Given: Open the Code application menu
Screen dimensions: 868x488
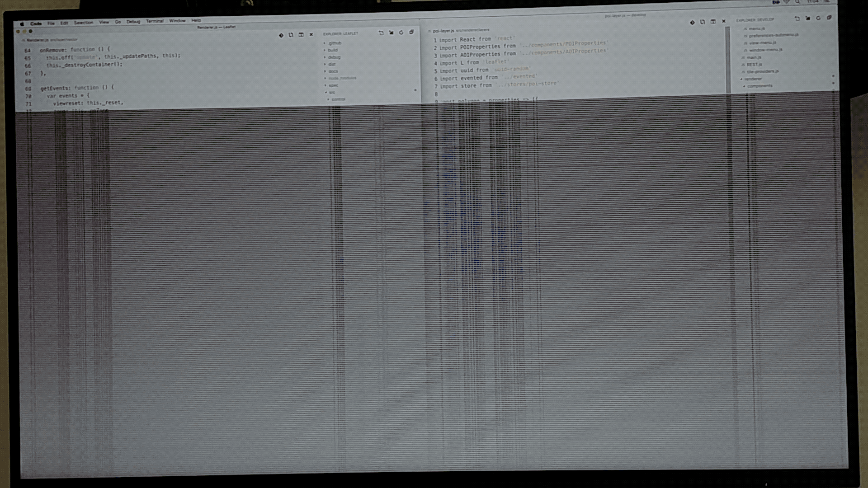Looking at the screenshot, I should 36,23.
